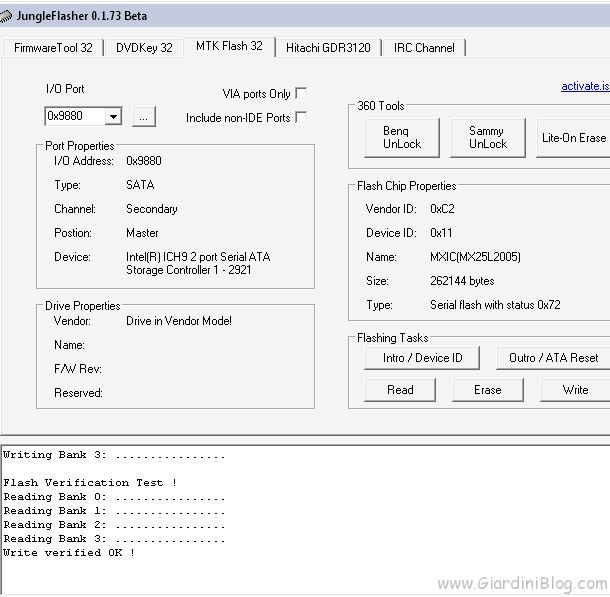Click the Reading Bank 2 log line
This screenshot has width=610, height=597.
[x=114, y=525]
